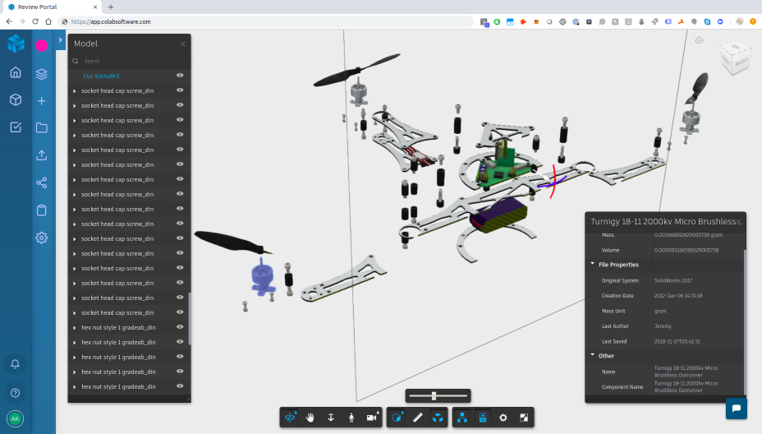Toggle visibility of Cut-Extrude3
This screenshot has width=762, height=434.
click(180, 75)
